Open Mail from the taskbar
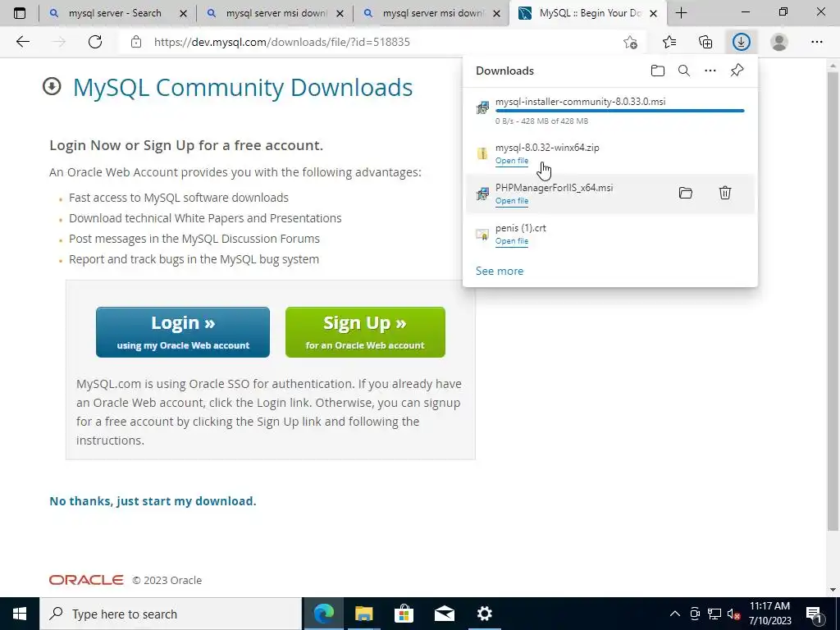Screen dimensions: 840x630 pos(444,614)
